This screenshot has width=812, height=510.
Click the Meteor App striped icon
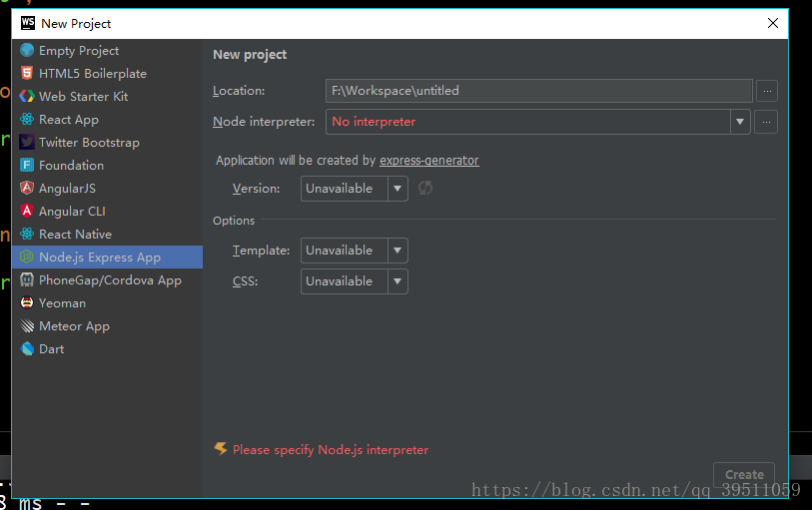(27, 326)
